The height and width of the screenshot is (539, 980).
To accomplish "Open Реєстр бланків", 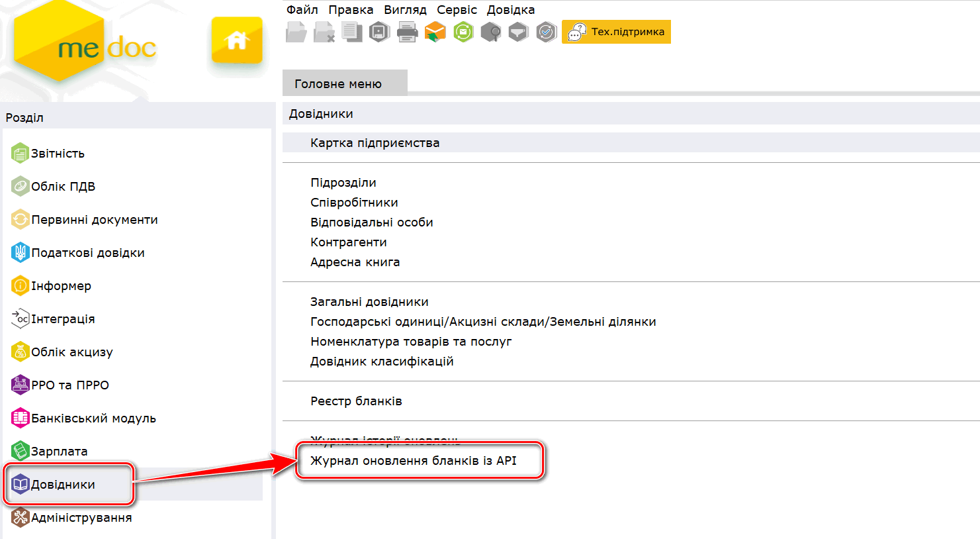I will coord(356,401).
